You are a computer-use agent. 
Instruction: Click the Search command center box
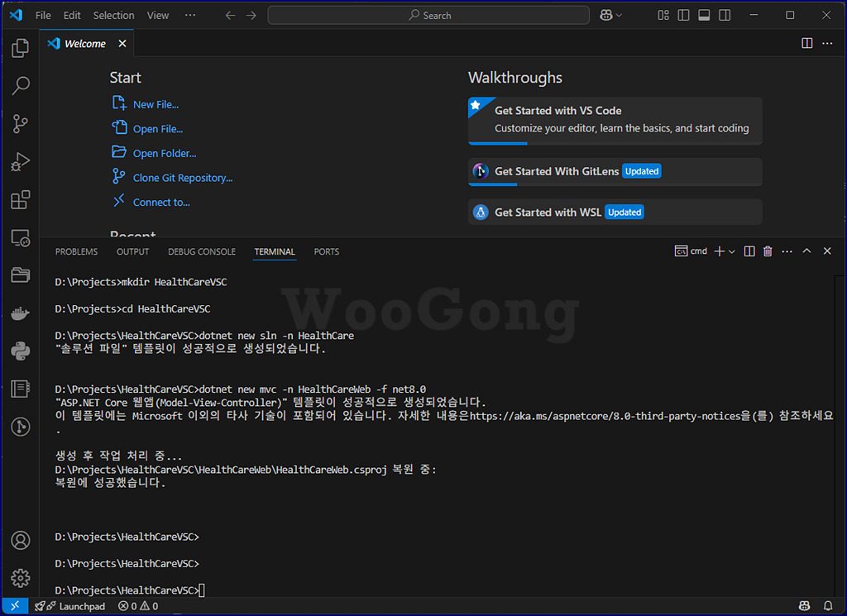428,15
